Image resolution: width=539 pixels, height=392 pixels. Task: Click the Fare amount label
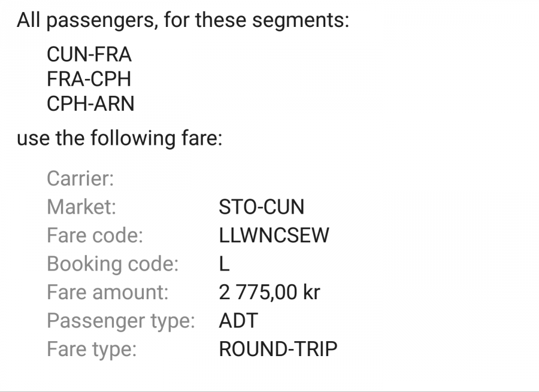point(107,293)
